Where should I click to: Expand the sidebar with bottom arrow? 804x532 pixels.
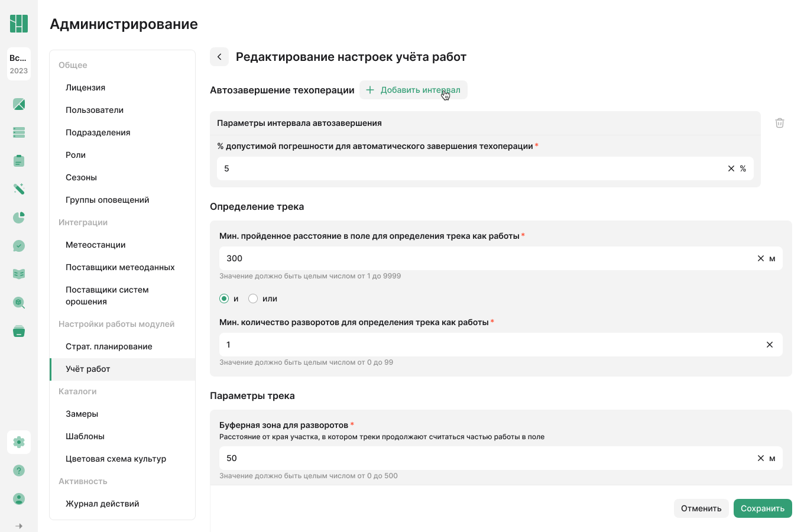click(x=19, y=525)
